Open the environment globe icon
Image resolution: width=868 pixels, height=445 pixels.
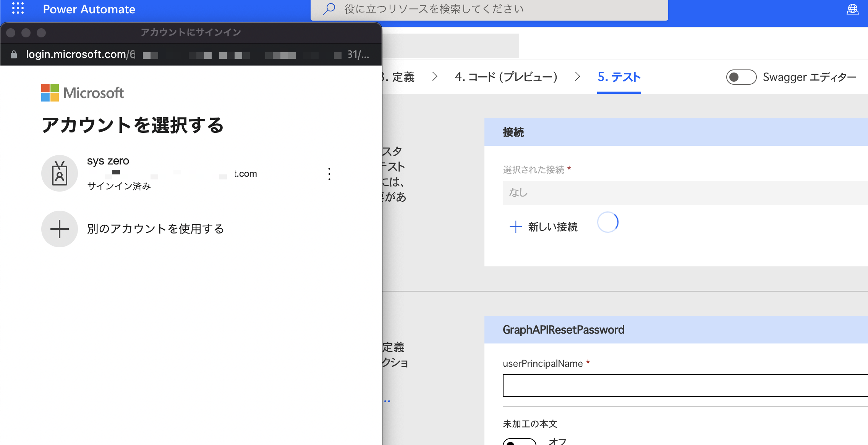[852, 9]
